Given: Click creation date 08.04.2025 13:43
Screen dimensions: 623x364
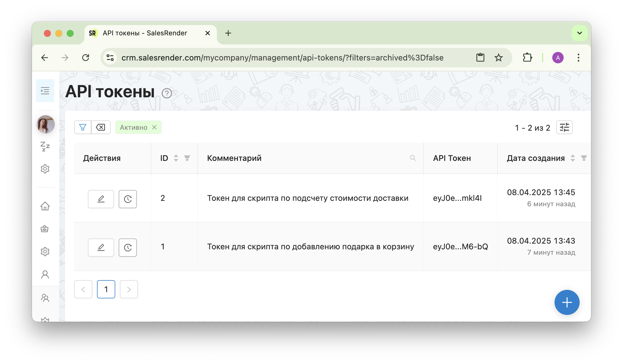Looking at the screenshot, I should tap(541, 241).
